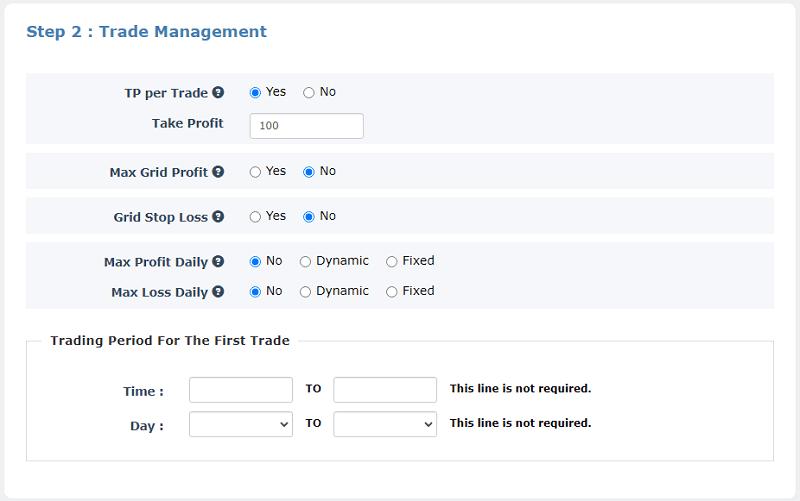This screenshot has width=800, height=501.
Task: Select No for Grid Stop Loss
Action: (309, 217)
